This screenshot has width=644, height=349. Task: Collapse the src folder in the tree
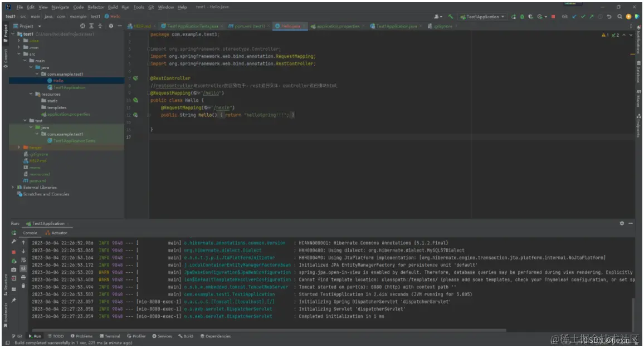pos(19,54)
